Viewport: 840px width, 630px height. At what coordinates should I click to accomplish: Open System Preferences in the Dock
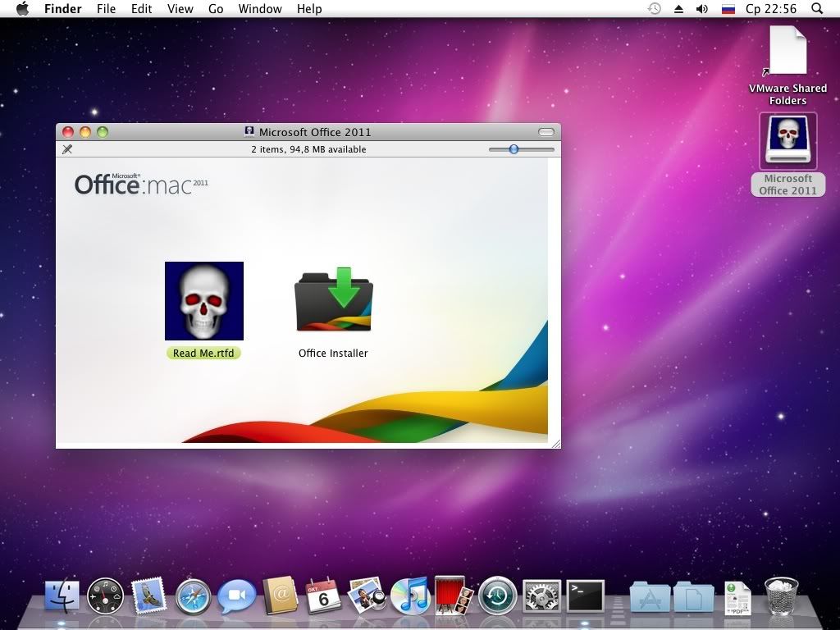point(541,596)
